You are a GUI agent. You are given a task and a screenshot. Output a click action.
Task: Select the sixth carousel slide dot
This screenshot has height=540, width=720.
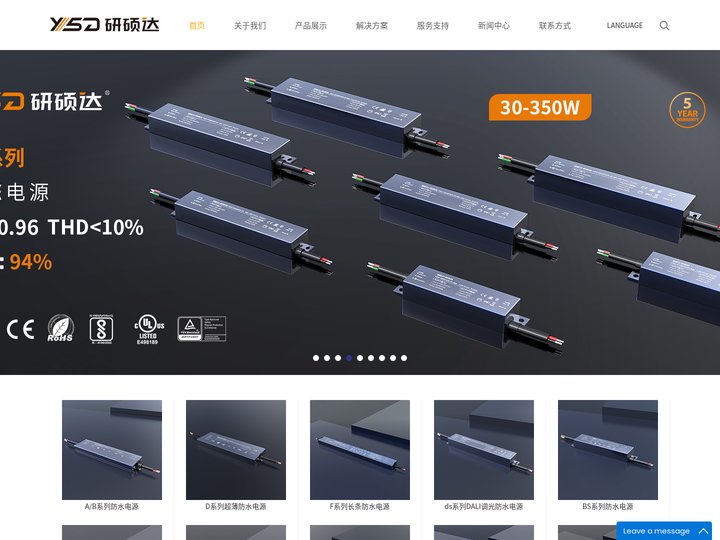click(x=371, y=358)
